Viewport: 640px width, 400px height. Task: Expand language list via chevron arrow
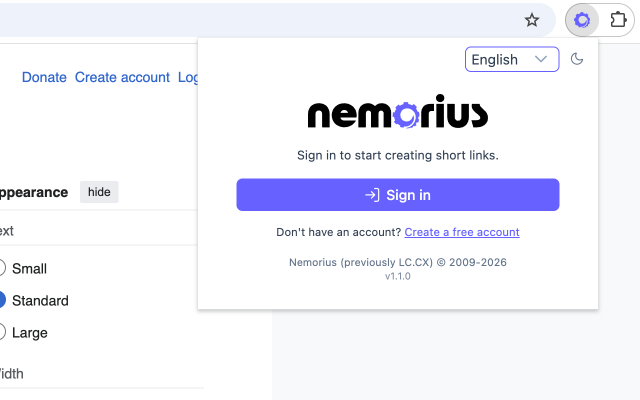[x=541, y=59]
